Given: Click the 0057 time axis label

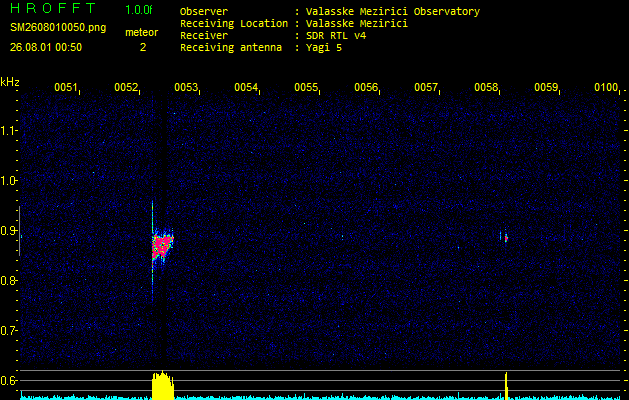Looking at the screenshot, I should (x=425, y=87).
